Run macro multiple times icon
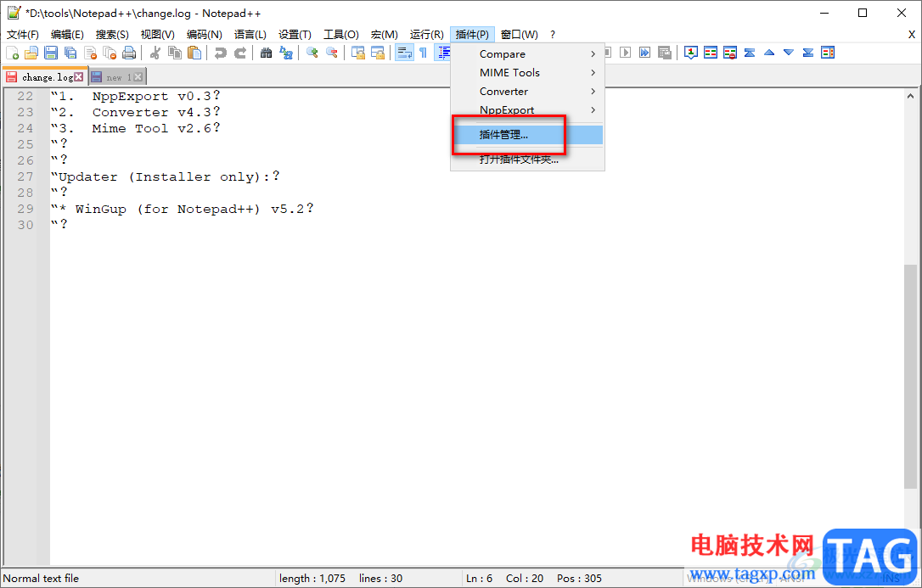922x588 pixels. [x=645, y=53]
